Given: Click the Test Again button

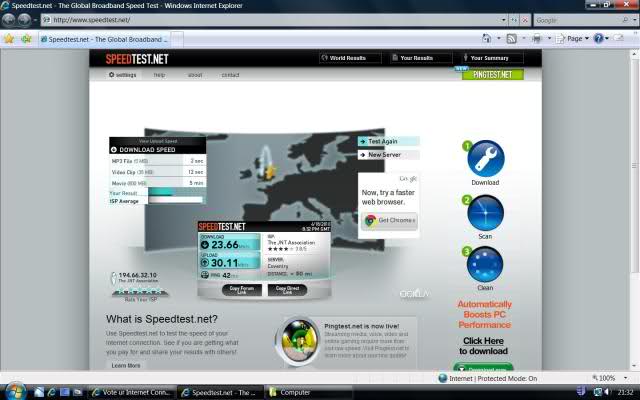Looking at the screenshot, I should point(388,141).
